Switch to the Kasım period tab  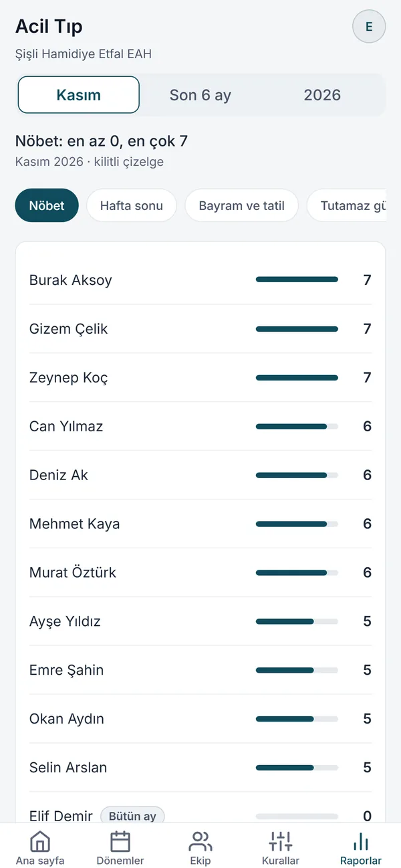(79, 95)
